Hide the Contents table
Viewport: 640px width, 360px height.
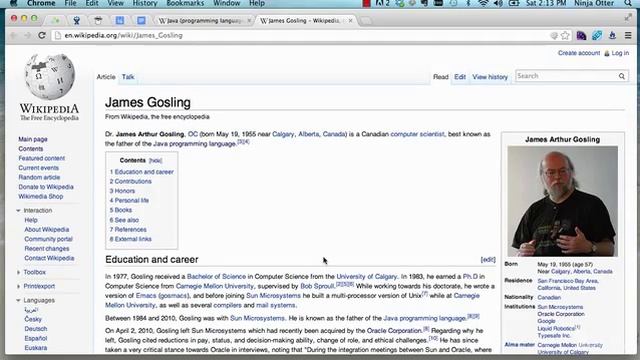pos(156,161)
